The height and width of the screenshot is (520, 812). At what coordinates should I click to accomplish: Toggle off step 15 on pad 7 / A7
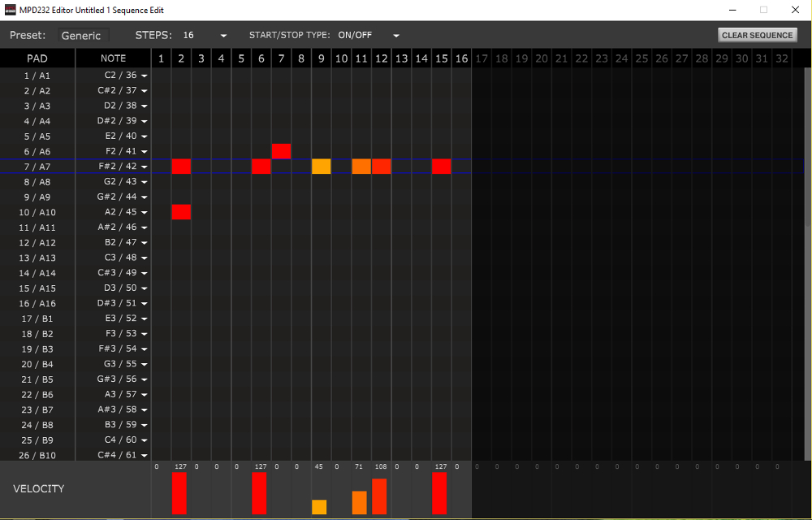(441, 167)
